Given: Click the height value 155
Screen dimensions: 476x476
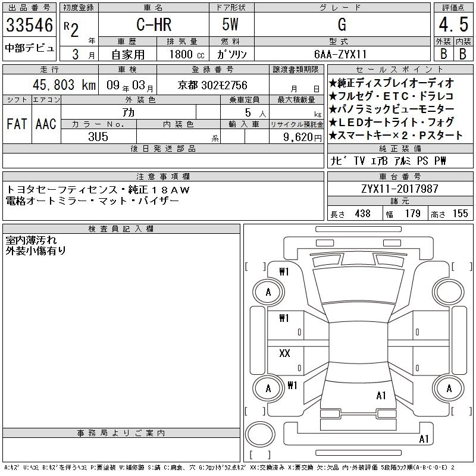Looking at the screenshot, I should point(460,214).
